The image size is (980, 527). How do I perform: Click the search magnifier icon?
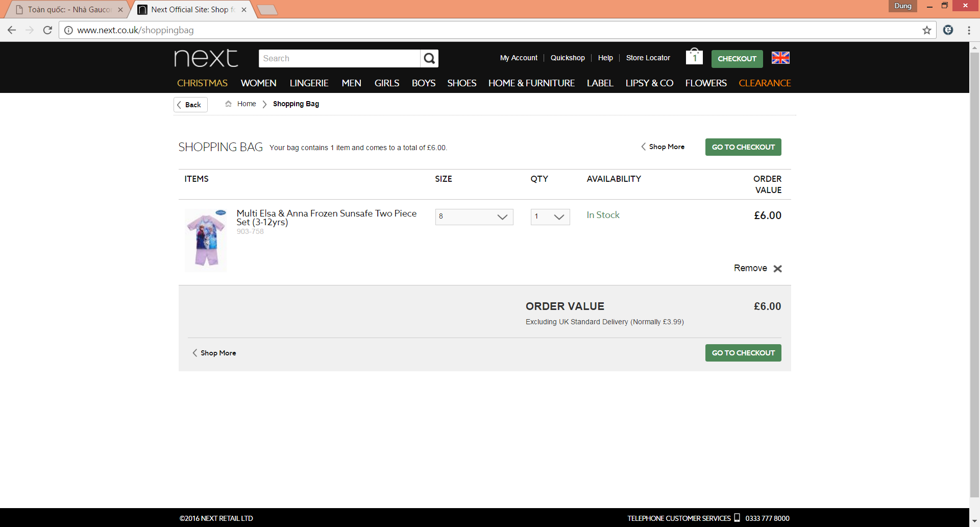pos(429,59)
